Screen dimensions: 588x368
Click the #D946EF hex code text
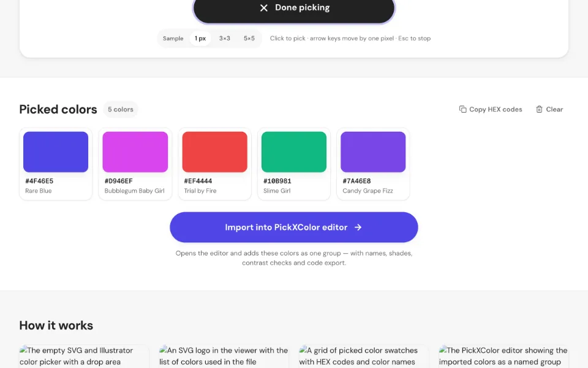(118, 181)
